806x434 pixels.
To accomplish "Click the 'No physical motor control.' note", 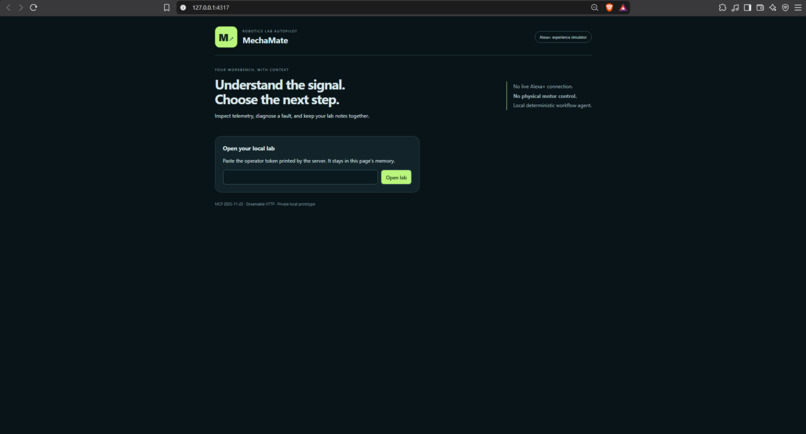I will coord(545,96).
